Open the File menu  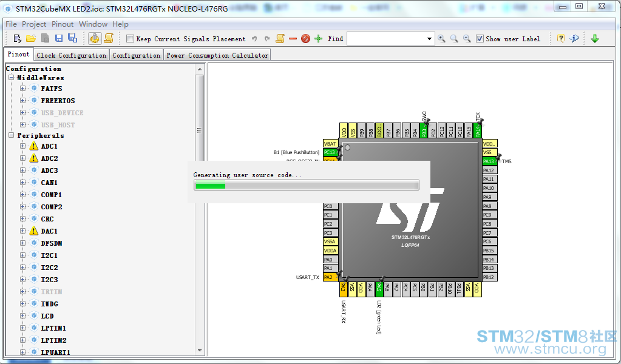11,24
